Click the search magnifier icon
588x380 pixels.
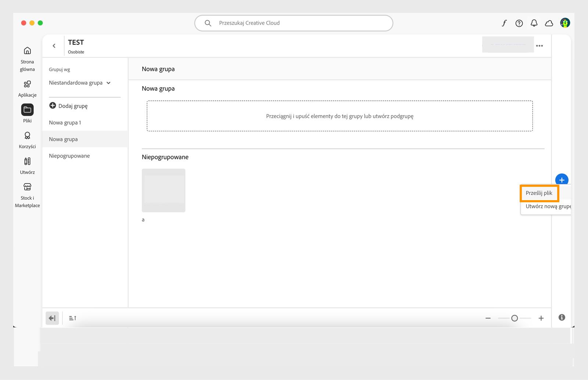(208, 23)
